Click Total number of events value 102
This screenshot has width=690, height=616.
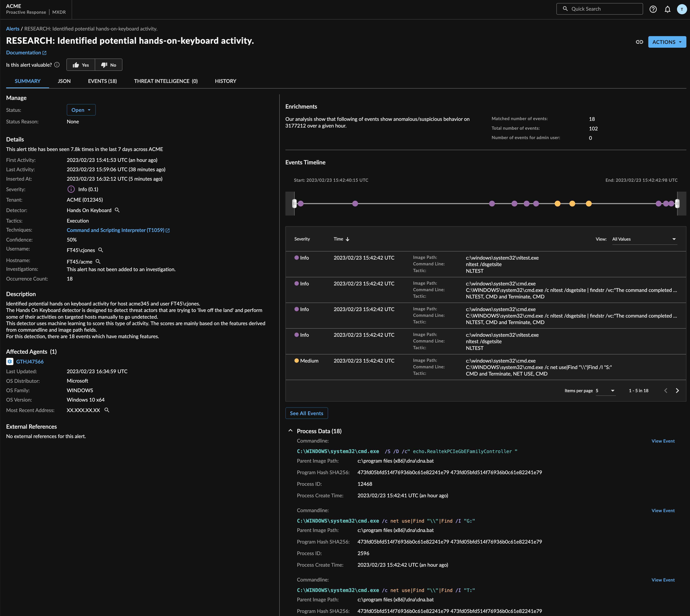pos(593,129)
